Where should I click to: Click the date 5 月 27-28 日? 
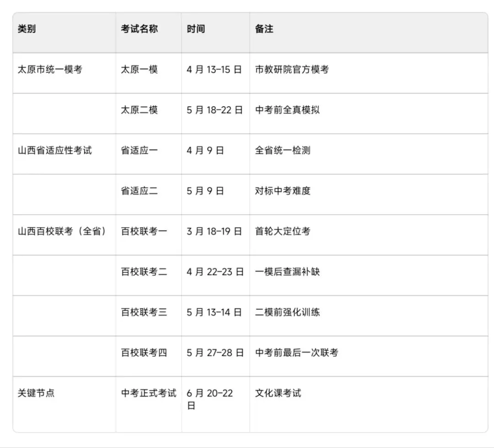pos(215,352)
